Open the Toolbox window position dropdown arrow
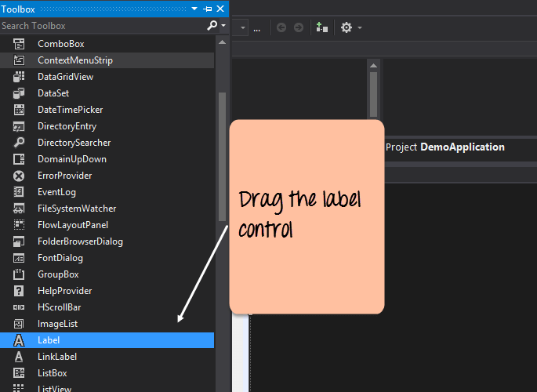This screenshot has width=537, height=392. pyautogui.click(x=196, y=9)
